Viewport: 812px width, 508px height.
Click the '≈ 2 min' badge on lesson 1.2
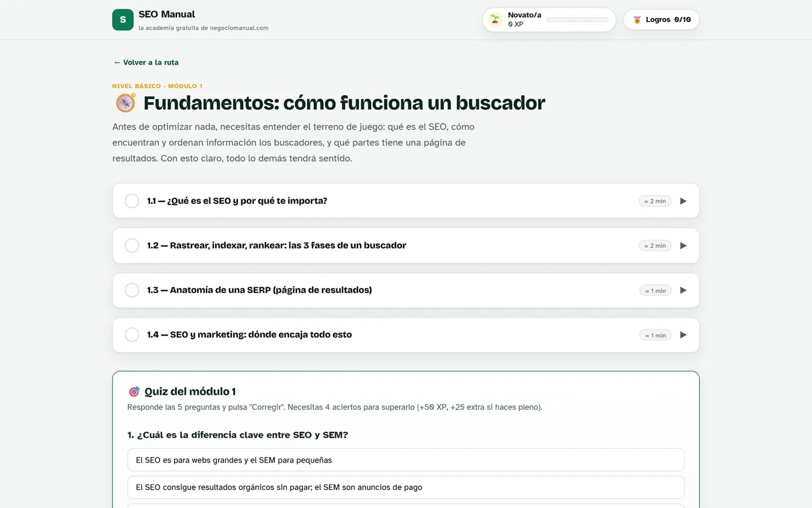click(655, 246)
